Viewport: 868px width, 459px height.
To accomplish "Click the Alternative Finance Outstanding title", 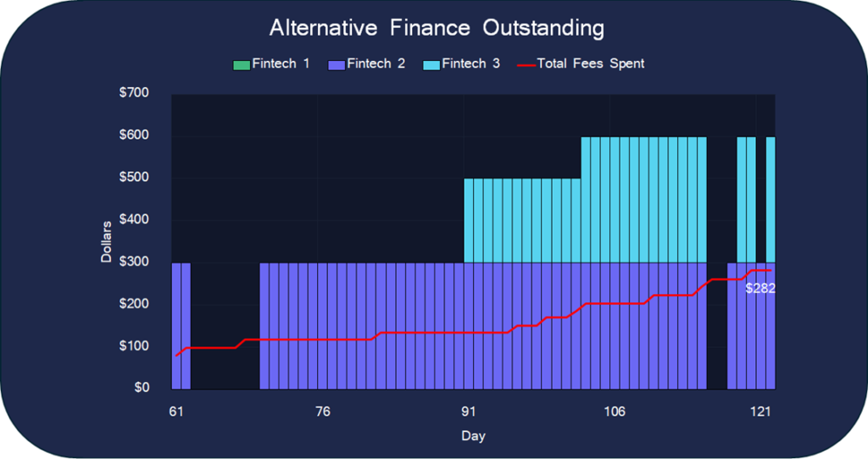I will coord(437,28).
